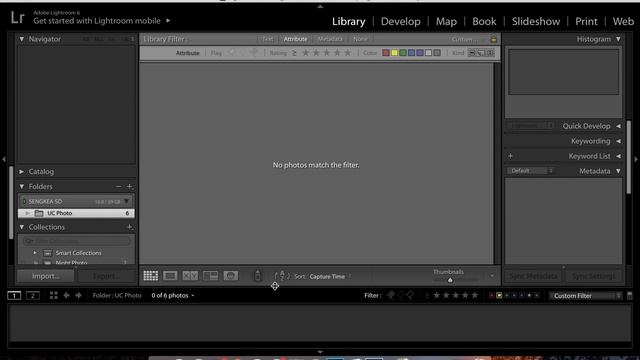Expand the Catalog panel
Screen dimensions: 640x360
pos(22,171)
